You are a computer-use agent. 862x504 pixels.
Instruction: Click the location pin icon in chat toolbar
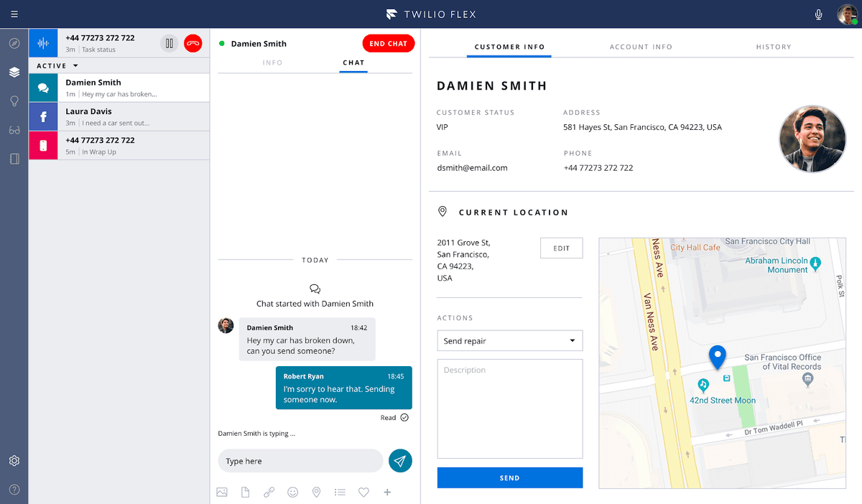[x=316, y=492]
